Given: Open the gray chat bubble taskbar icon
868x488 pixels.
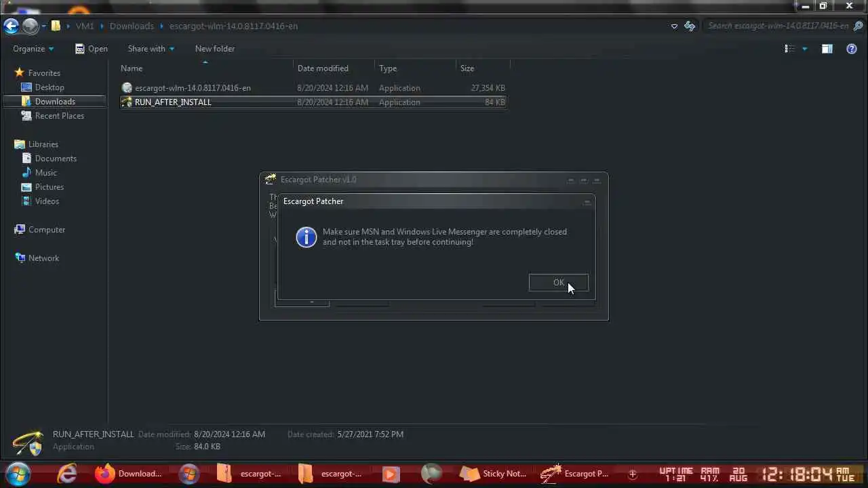Looking at the screenshot, I should pyautogui.click(x=431, y=473).
